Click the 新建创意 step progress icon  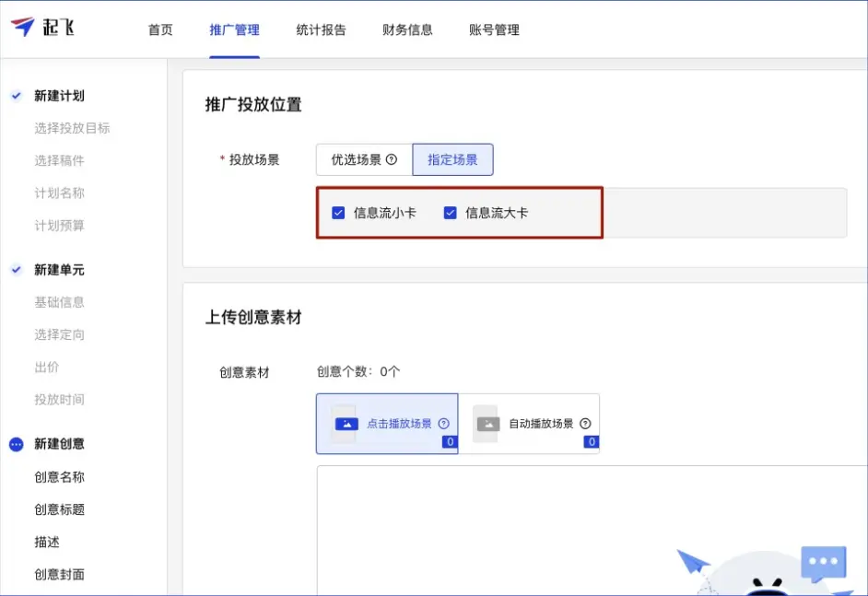click(16, 444)
